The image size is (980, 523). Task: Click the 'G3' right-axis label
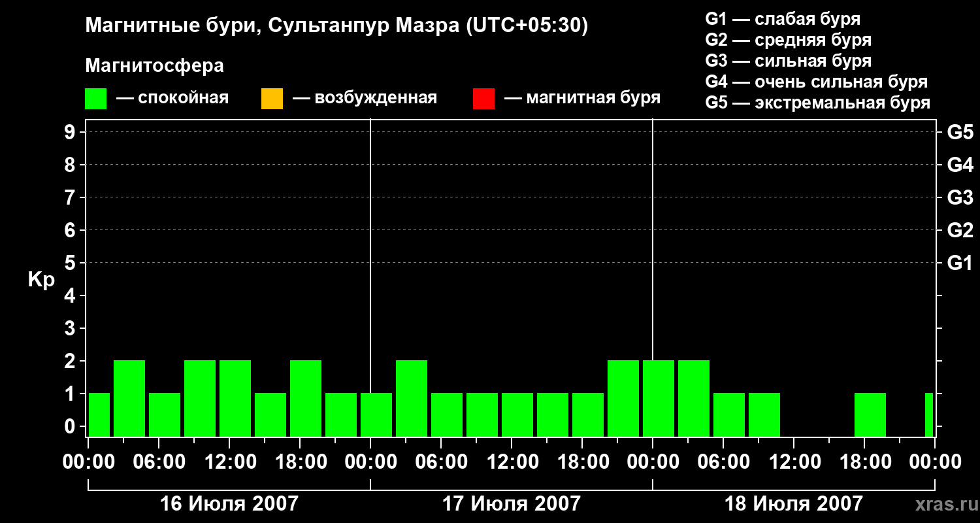[960, 198]
